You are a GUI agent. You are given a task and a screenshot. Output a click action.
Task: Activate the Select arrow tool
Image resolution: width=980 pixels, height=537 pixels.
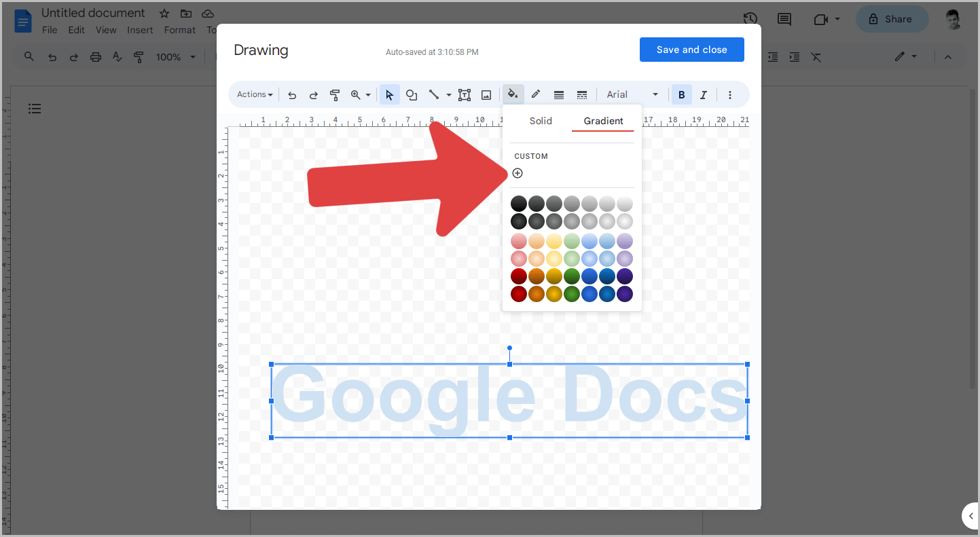389,95
